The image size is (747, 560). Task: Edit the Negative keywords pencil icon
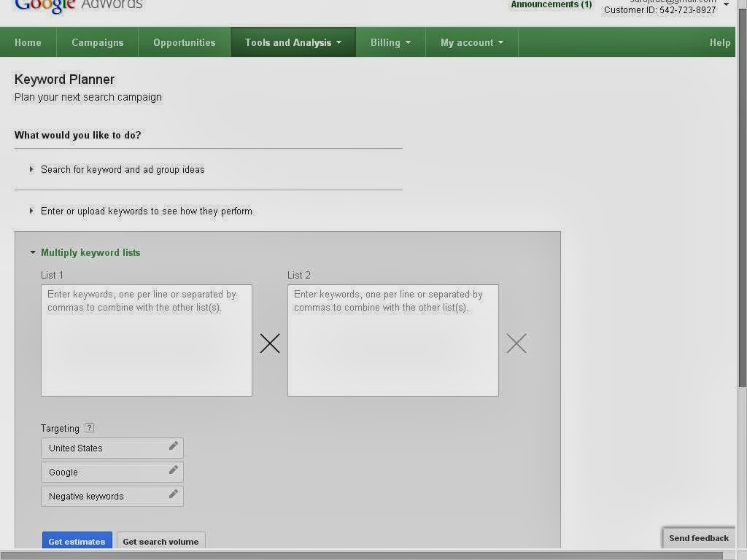coord(174,494)
